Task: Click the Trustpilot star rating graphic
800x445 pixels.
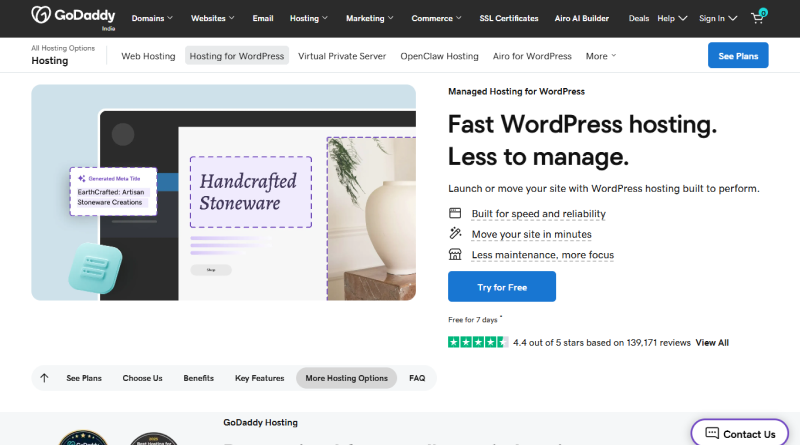Action: coord(478,342)
